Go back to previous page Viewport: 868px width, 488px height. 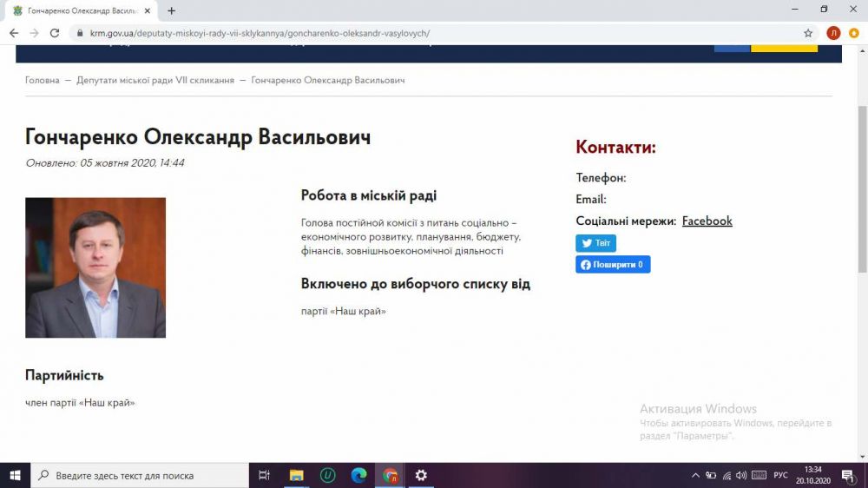pyautogui.click(x=14, y=33)
